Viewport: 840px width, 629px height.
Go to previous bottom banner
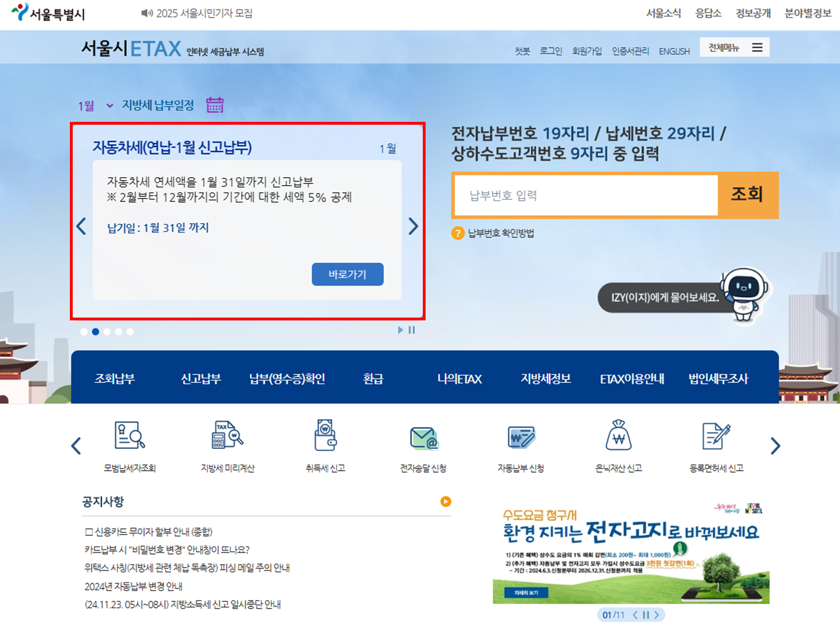635,615
